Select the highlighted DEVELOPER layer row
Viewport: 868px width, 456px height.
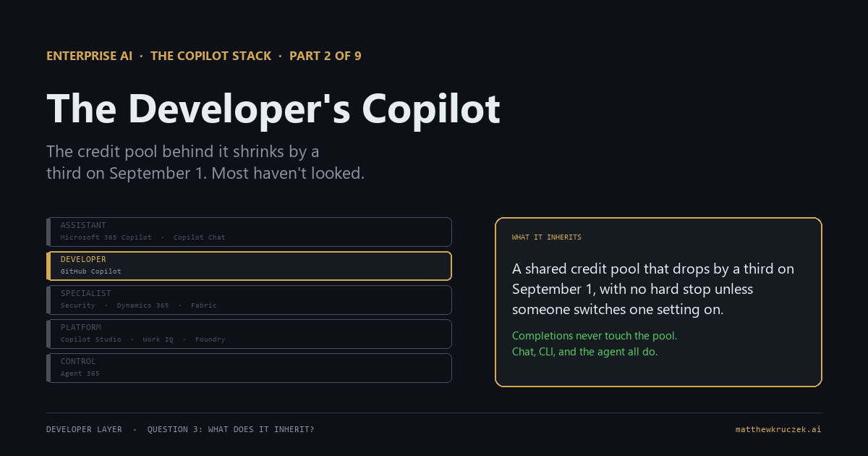(x=249, y=266)
